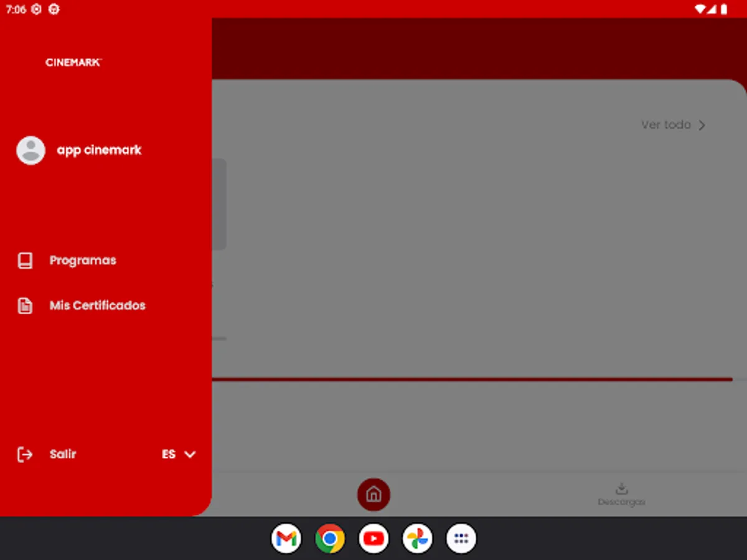747x560 pixels.
Task: Tap the chevron next to Ver todo
Action: pyautogui.click(x=702, y=125)
